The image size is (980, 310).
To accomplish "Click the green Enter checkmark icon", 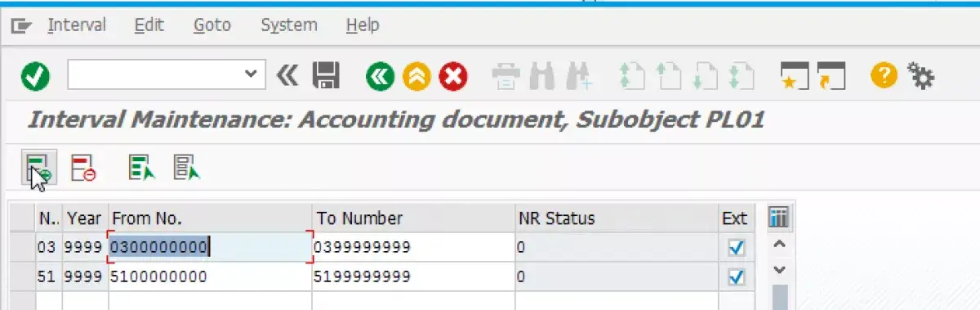I will click(35, 78).
